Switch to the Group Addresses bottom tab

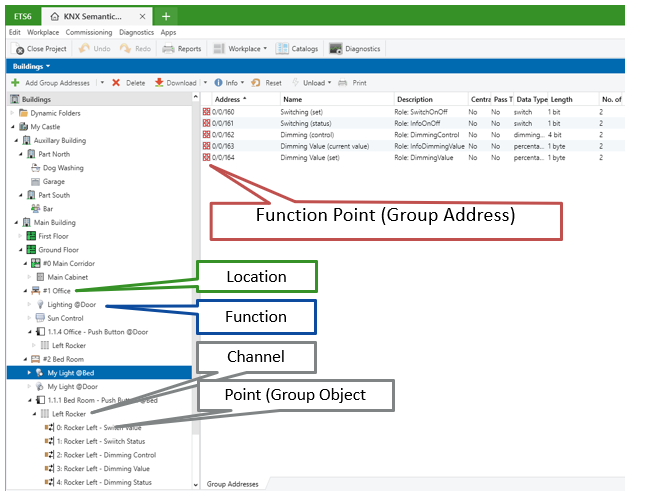[x=232, y=484]
